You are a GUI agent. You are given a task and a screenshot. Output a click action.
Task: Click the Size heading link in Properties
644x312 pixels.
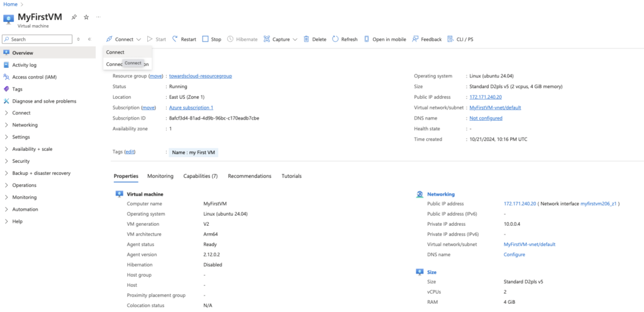(431, 272)
